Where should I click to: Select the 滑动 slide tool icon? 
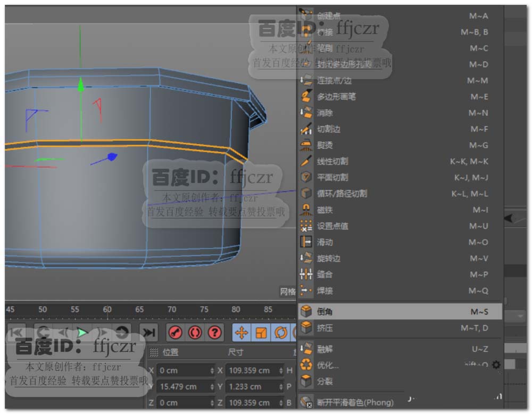pos(306,242)
